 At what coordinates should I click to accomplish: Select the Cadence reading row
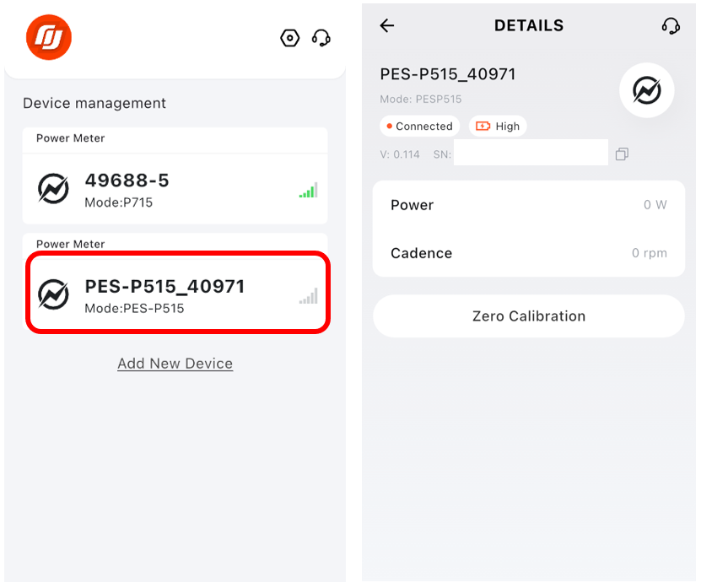528,253
